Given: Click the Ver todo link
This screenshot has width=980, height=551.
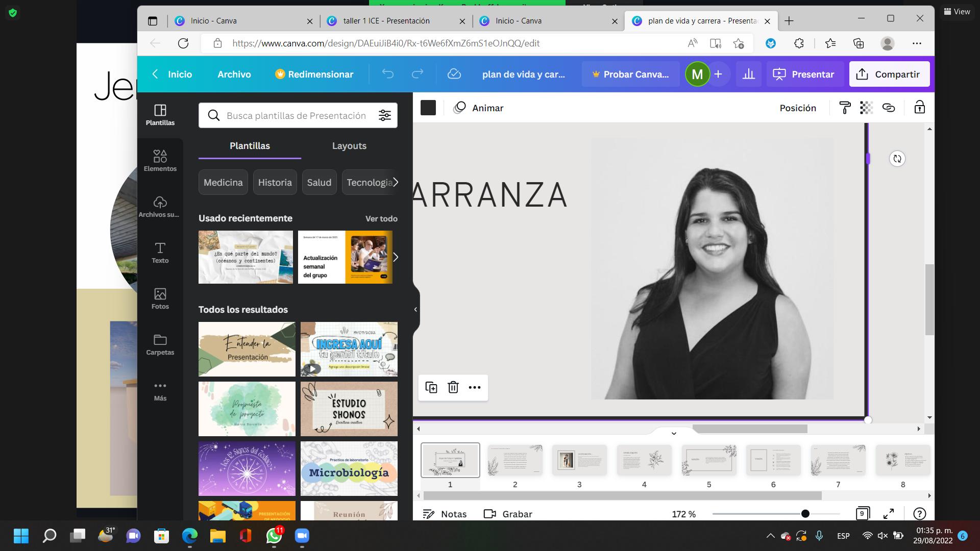Looking at the screenshot, I should coord(381,218).
